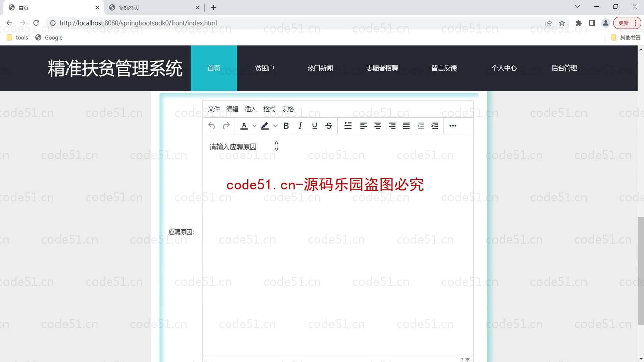Screen dimensions: 644x362
Task: Close the 首页 browser tab
Action: coord(97,7)
